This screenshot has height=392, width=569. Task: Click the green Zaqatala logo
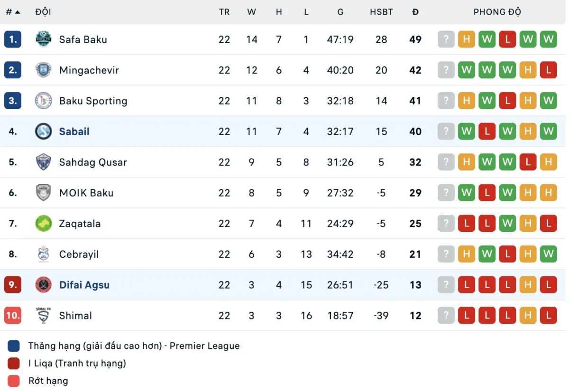[44, 223]
